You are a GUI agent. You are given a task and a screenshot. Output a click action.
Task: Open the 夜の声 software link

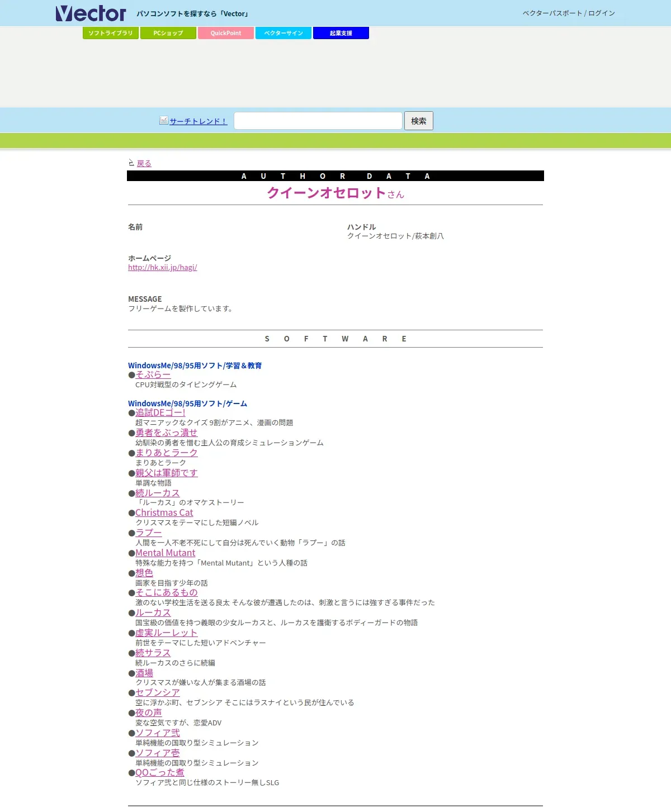point(149,713)
